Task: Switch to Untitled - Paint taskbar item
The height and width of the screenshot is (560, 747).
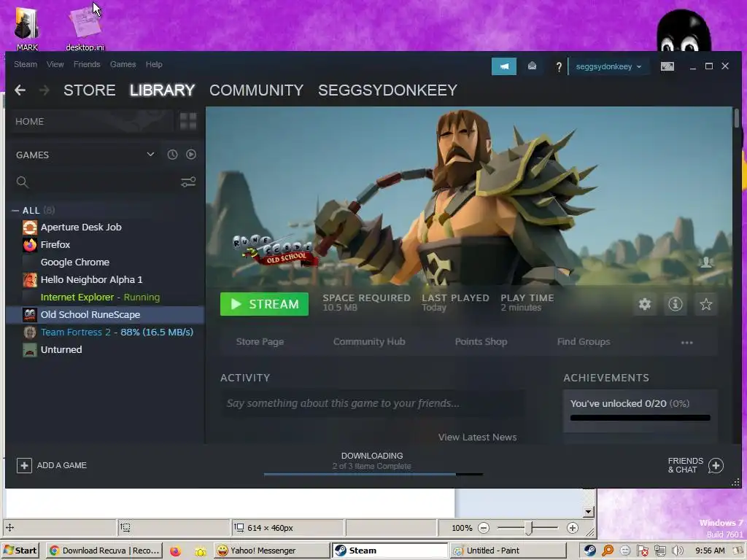Action: (508, 551)
